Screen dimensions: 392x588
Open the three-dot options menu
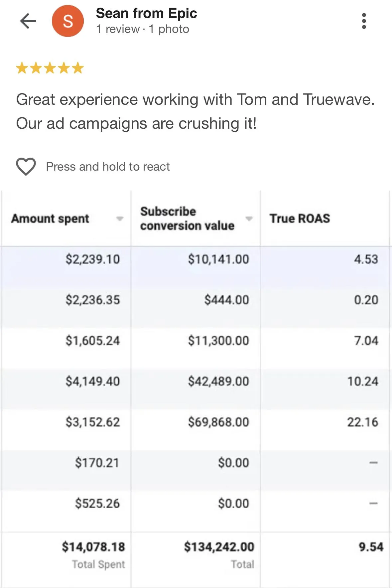pyautogui.click(x=364, y=21)
